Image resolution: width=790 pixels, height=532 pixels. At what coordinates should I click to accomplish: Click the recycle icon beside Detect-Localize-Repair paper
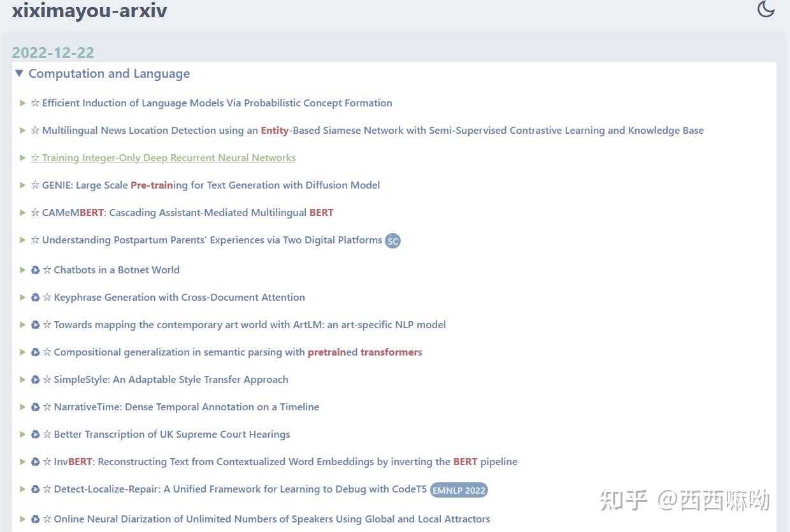coord(36,489)
